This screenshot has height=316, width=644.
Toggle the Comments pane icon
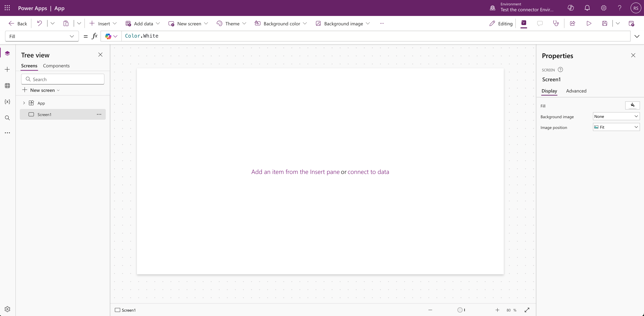[x=540, y=24]
